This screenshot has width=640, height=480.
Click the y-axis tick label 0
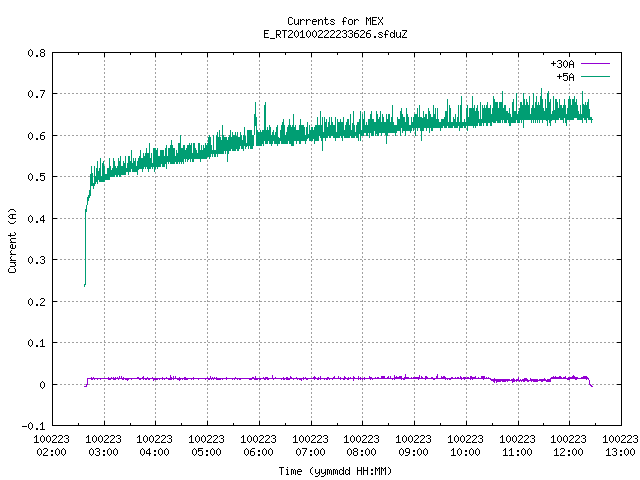pos(42,384)
